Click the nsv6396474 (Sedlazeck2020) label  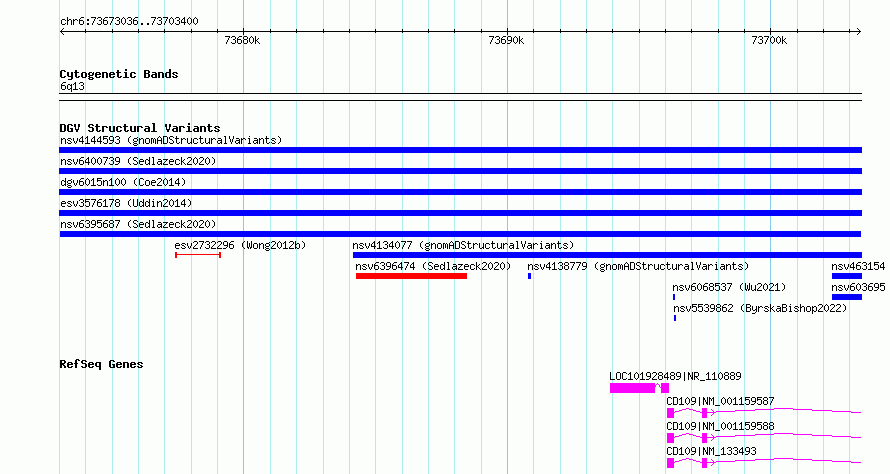(x=433, y=266)
